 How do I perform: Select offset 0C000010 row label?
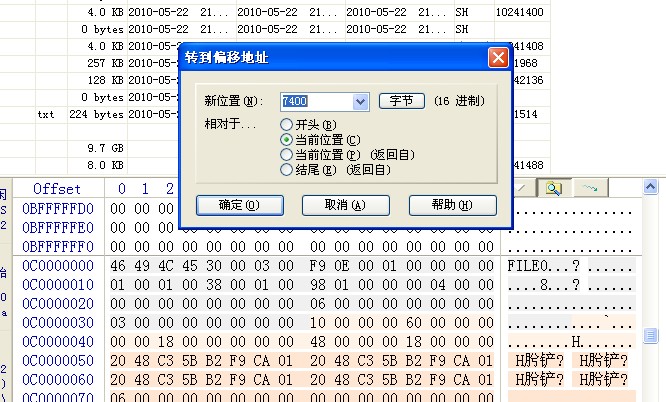tap(58, 284)
